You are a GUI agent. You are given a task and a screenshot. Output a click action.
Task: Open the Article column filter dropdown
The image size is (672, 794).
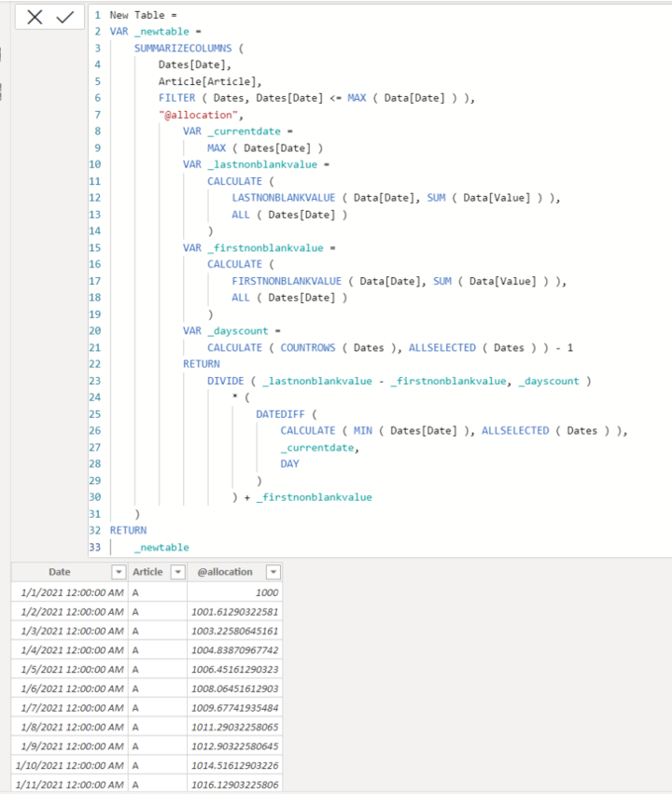tap(177, 572)
